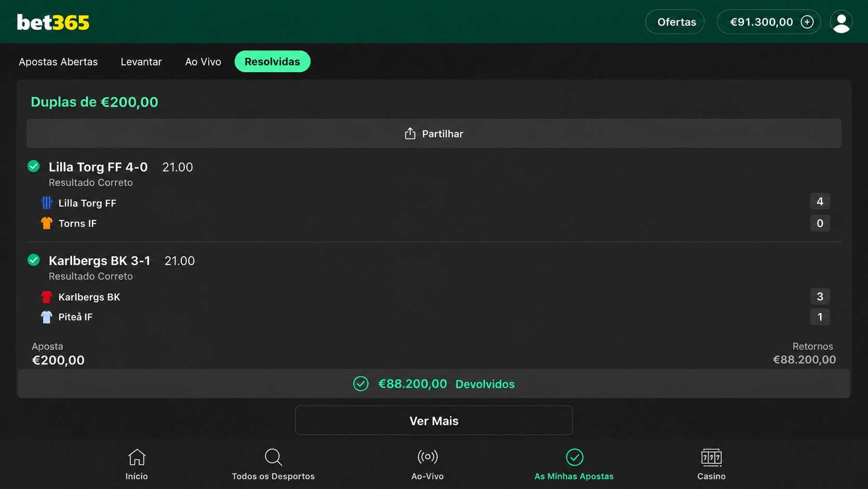
Task: Click the €88.200,00 Devolvidos bar
Action: coord(434,384)
